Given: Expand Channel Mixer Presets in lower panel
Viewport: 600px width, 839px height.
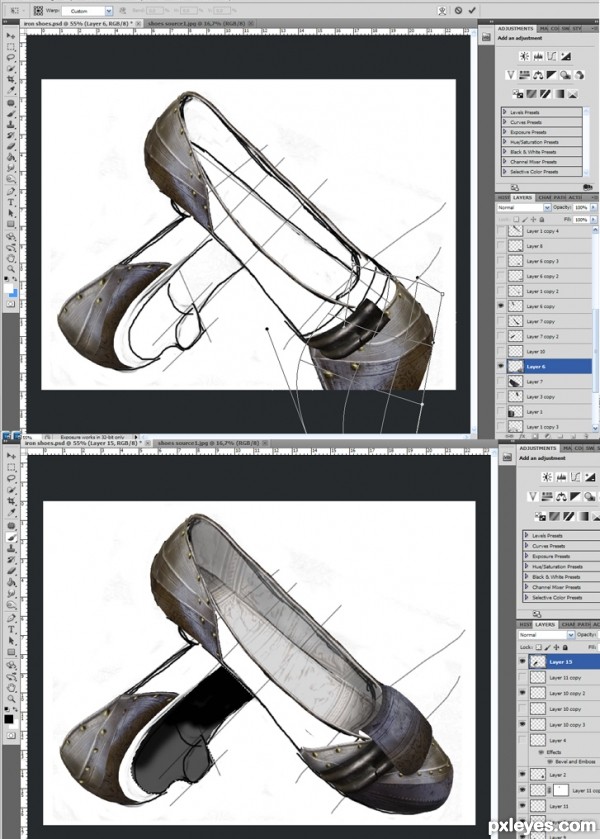Looking at the screenshot, I should (527, 587).
